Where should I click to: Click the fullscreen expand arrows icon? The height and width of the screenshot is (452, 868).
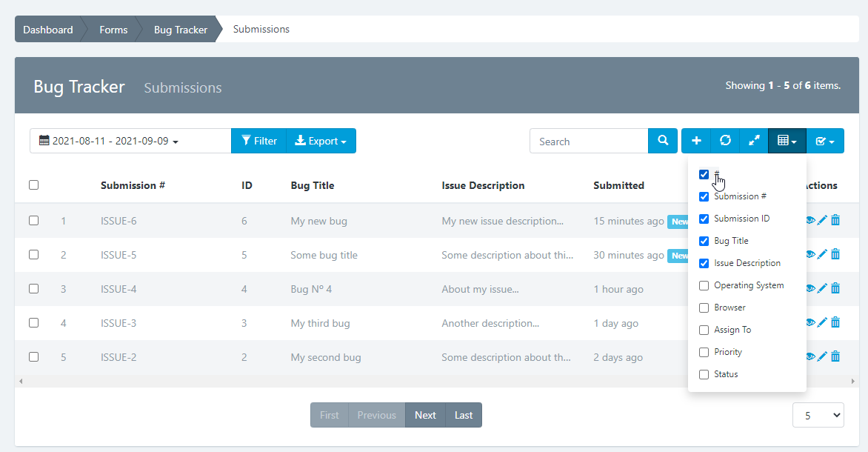753,141
